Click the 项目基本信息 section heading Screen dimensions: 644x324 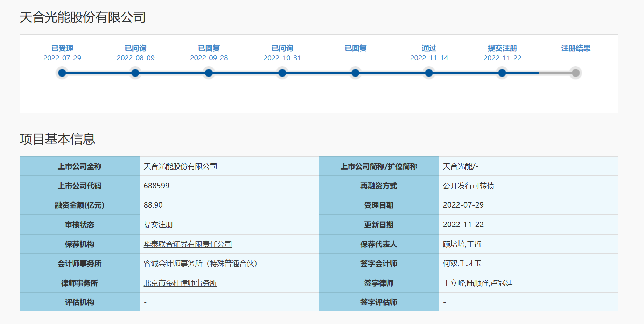[x=57, y=139]
